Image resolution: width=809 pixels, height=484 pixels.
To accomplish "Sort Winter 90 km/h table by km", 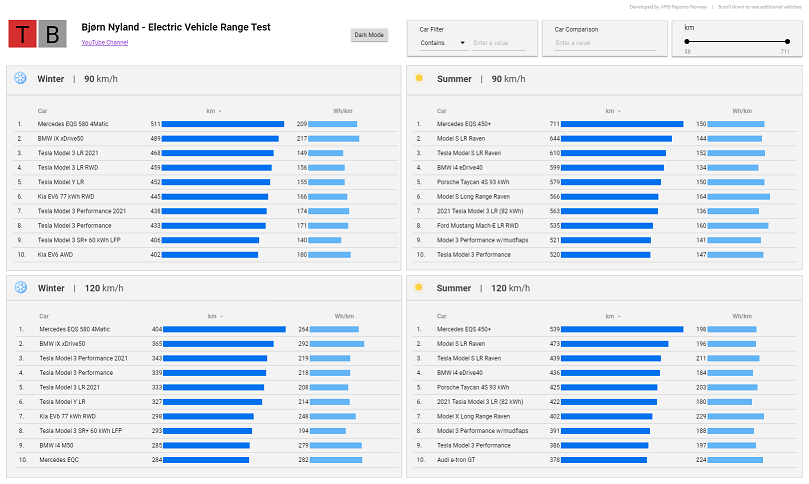I will 214,111.
